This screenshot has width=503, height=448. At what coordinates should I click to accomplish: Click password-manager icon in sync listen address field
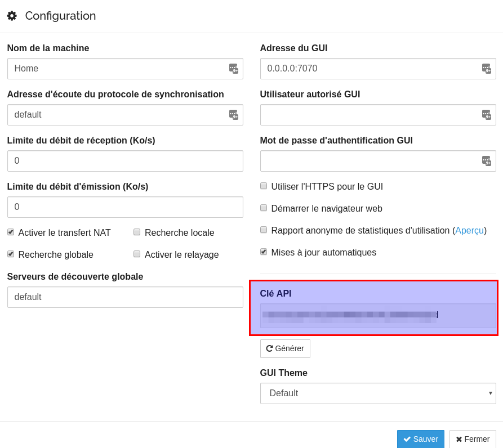tap(234, 115)
